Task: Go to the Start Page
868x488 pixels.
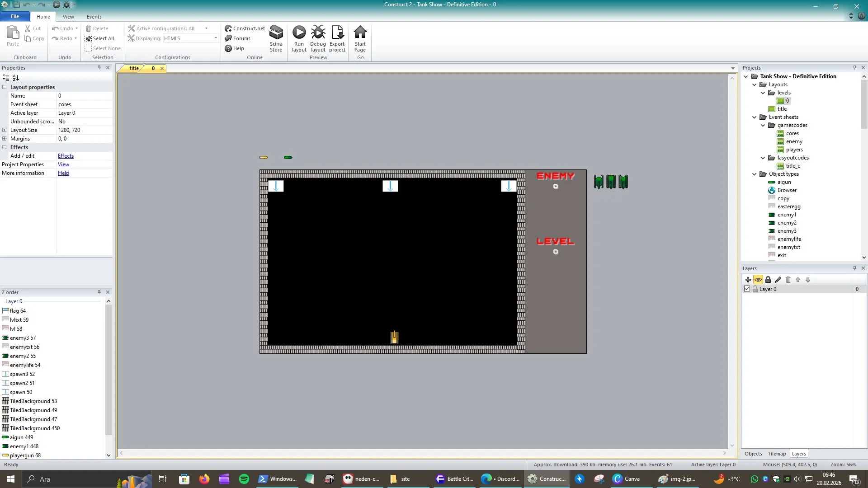Action: [x=360, y=33]
